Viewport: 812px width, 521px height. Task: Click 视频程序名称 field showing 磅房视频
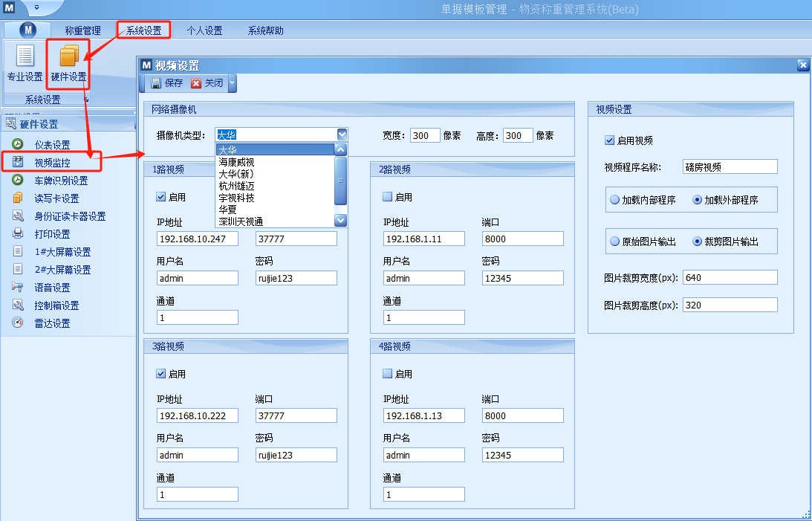pos(730,166)
